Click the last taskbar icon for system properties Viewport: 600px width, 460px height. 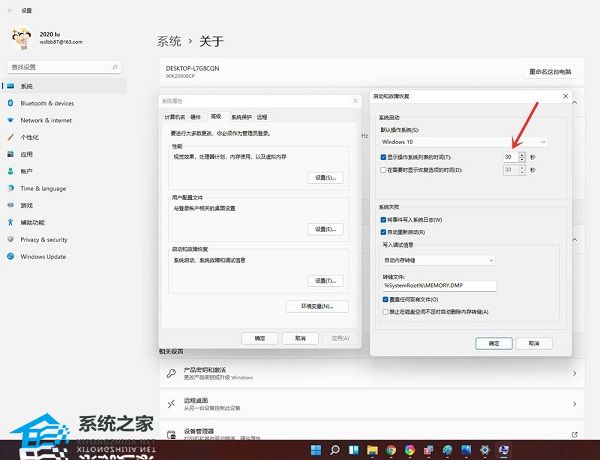click(504, 450)
